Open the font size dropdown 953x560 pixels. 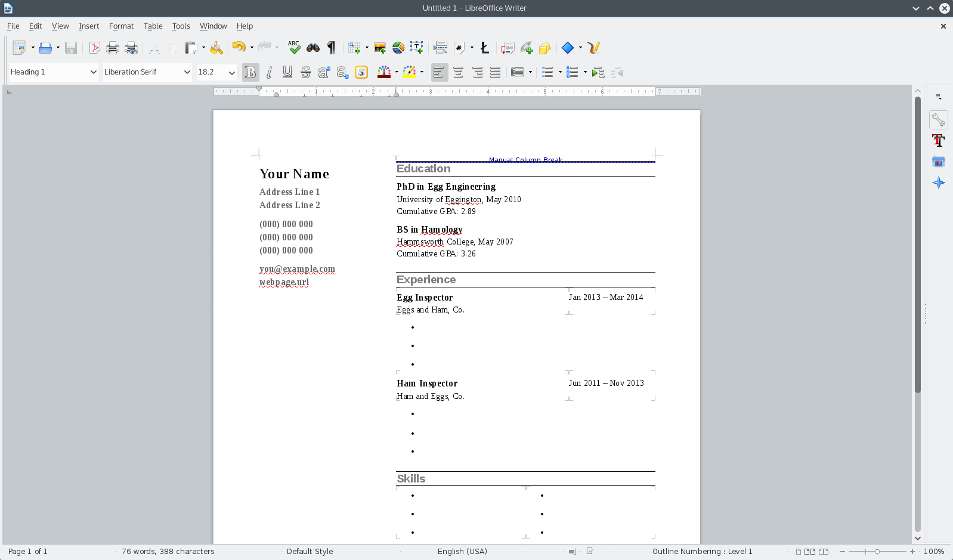pos(231,72)
